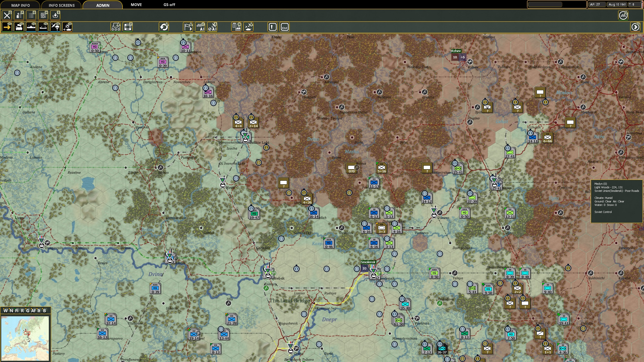Open the MAP INFO tab
The height and width of the screenshot is (362, 644).
coord(20,5)
